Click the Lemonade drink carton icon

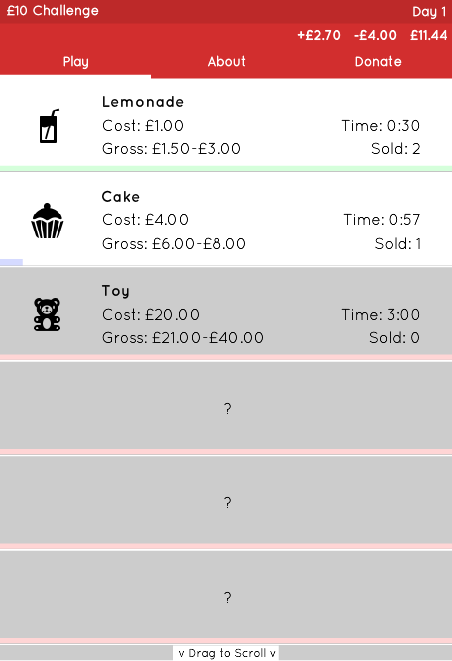[x=48, y=126]
